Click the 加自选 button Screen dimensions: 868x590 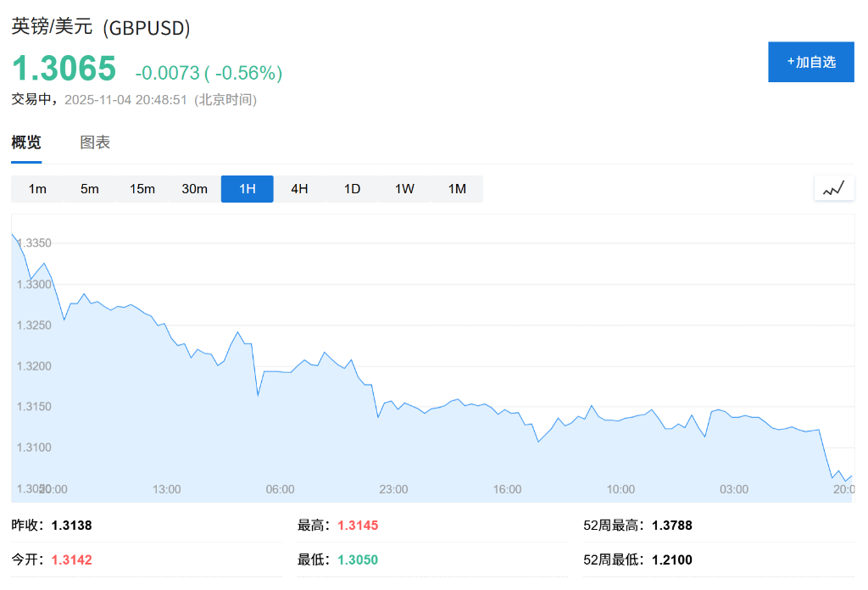click(810, 61)
